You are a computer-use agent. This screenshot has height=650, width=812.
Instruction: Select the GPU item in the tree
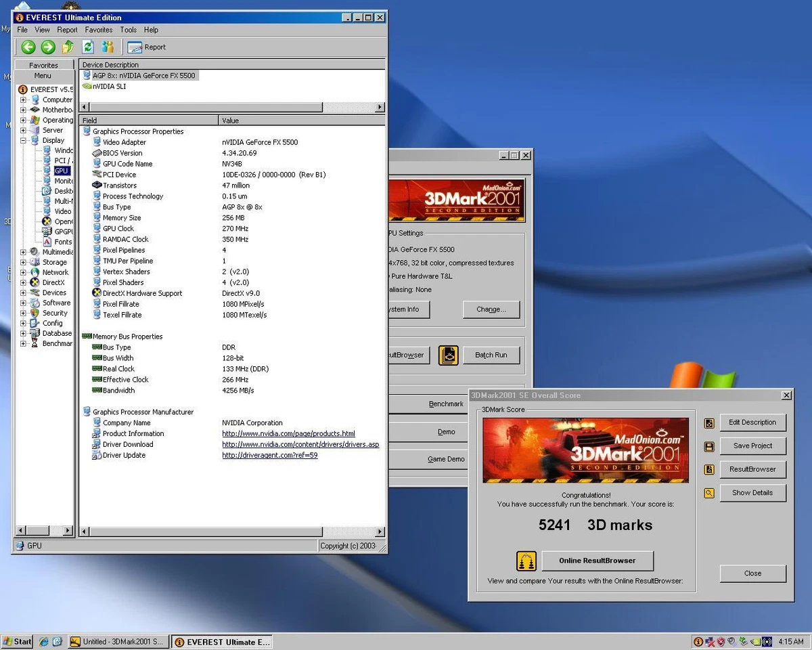click(x=62, y=171)
